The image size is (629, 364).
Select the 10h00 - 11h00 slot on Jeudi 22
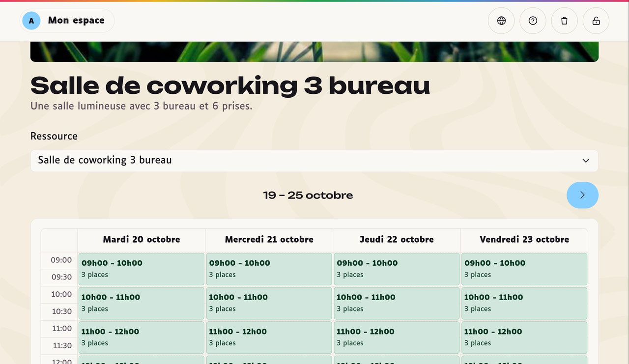tap(397, 303)
